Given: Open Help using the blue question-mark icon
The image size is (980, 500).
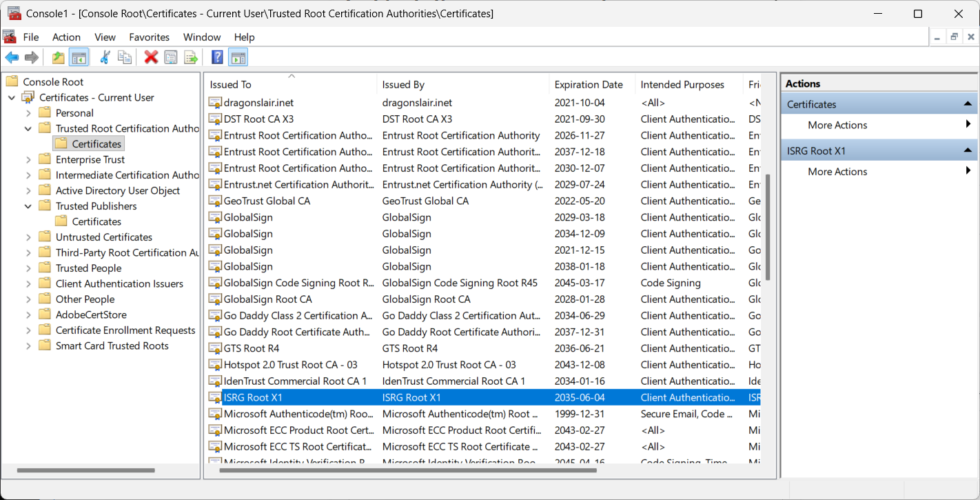Looking at the screenshot, I should tap(217, 57).
